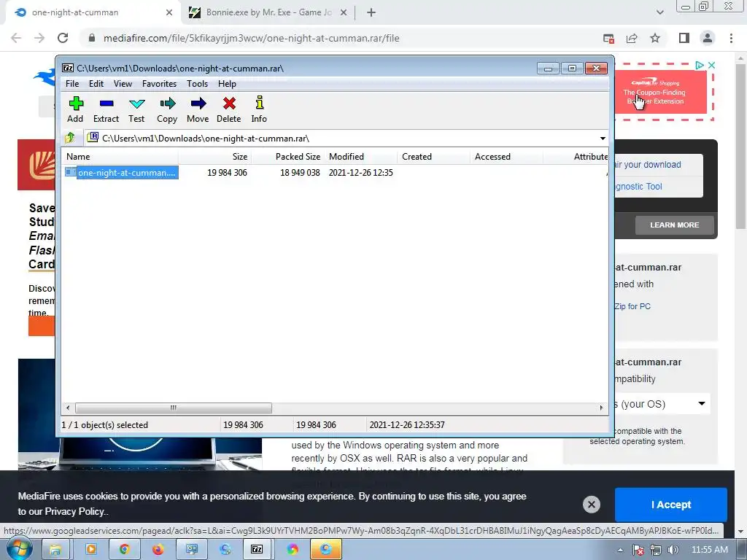
Task: Open the Favorites menu
Action: [x=159, y=84]
